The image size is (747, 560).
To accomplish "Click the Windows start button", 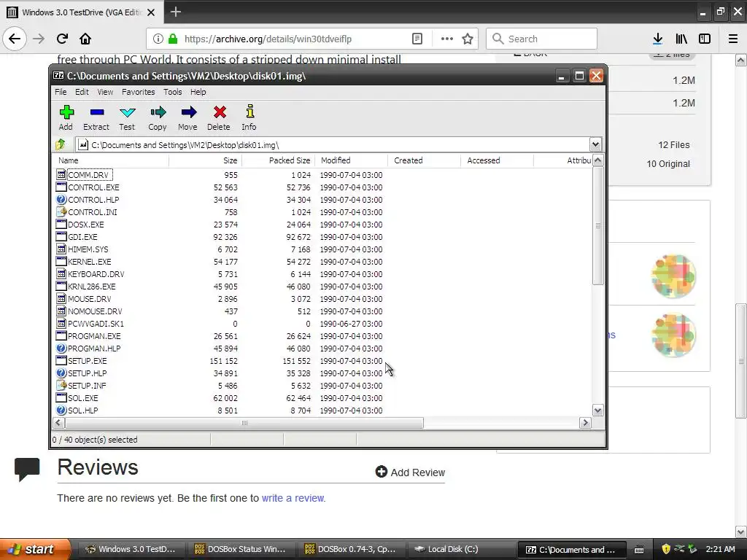I will click(34, 549).
